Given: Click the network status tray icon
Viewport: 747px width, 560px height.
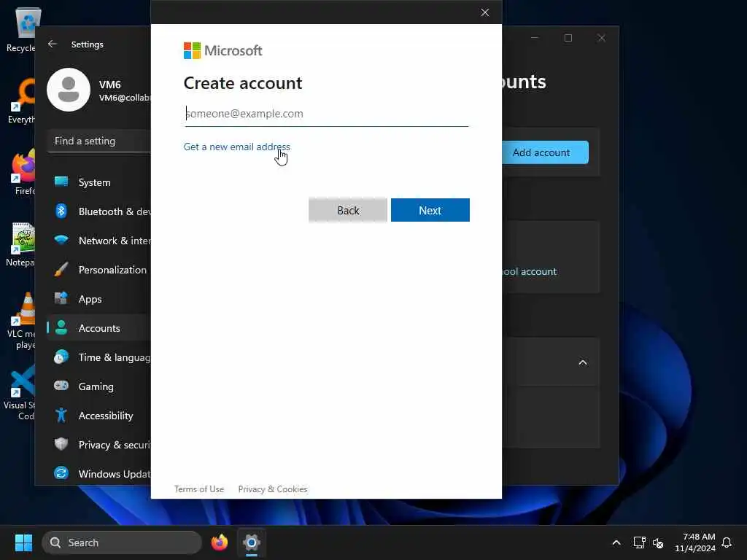Looking at the screenshot, I should click(x=639, y=542).
